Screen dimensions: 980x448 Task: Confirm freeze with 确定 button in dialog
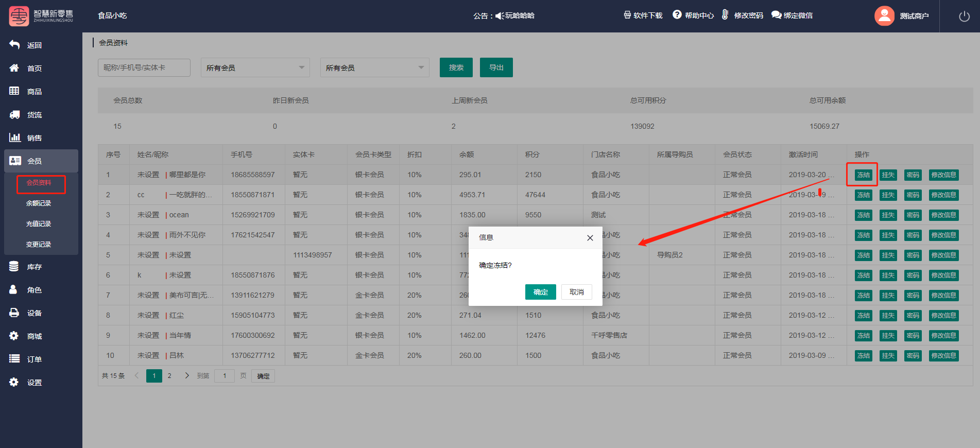point(541,292)
